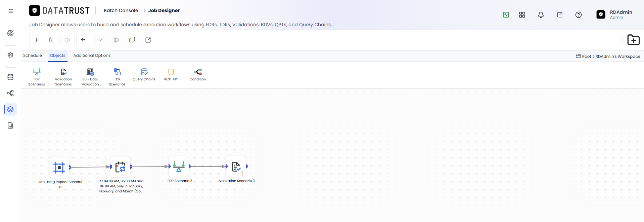The width and height of the screenshot is (644, 222).
Task: Select the Job Using Repeat Schedule node
Action: [59, 167]
